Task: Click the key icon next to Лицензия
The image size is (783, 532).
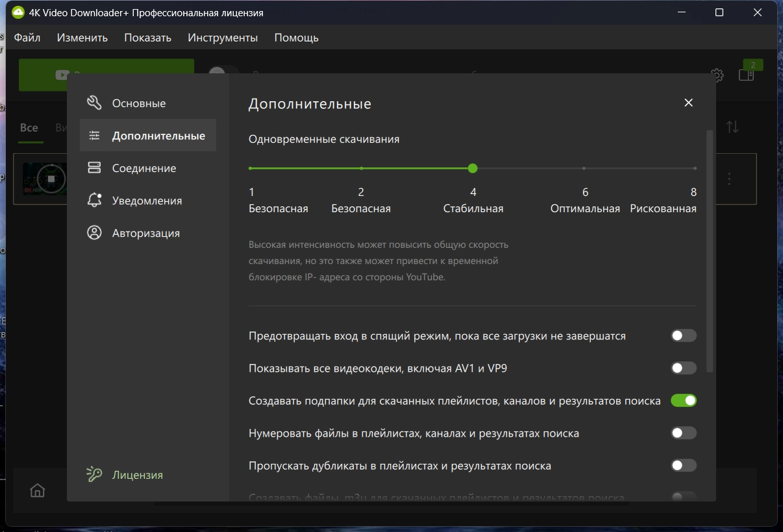Action: coord(95,475)
